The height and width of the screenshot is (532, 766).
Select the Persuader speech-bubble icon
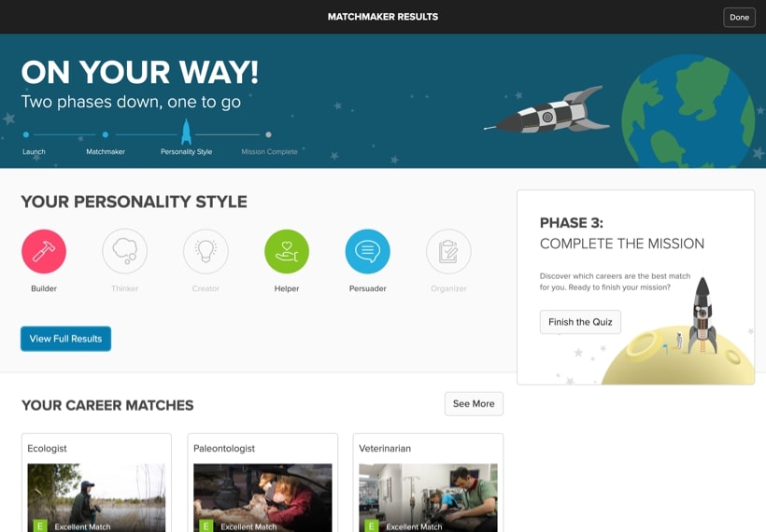368,251
